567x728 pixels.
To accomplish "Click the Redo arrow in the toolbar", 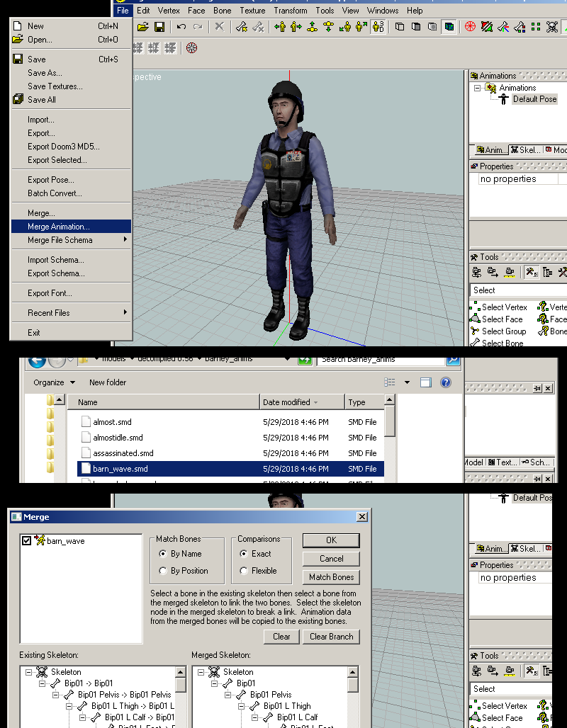I will point(198,27).
